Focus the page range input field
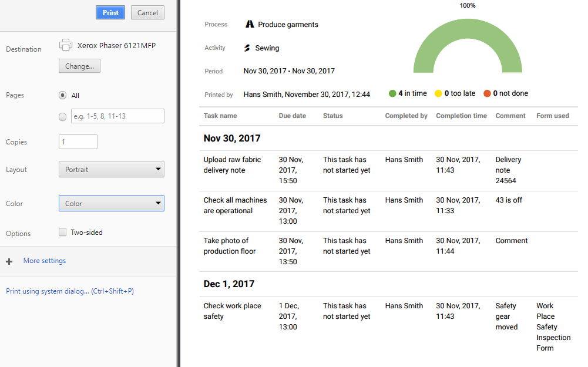The height and width of the screenshot is (367, 588). point(117,116)
